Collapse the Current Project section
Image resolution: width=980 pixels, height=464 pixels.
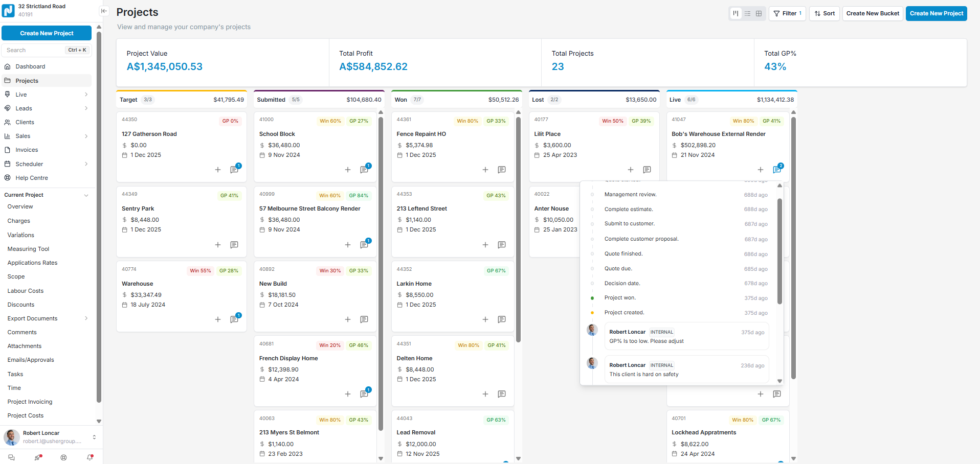point(86,195)
